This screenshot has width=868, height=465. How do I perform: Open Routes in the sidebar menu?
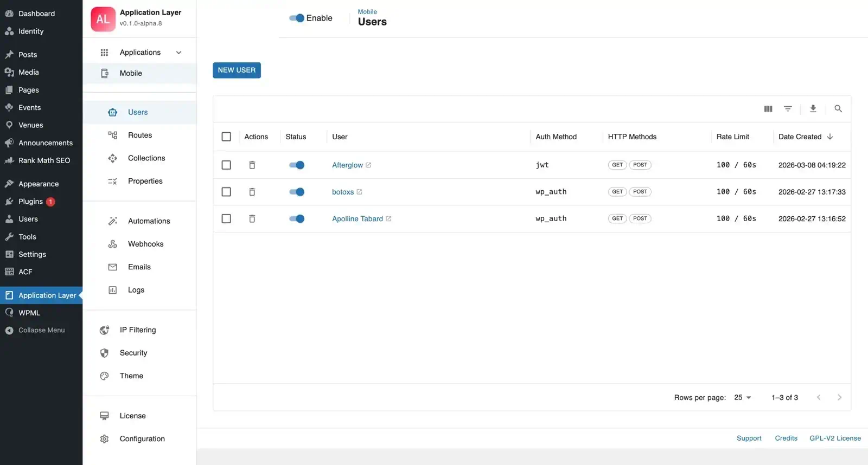pos(139,135)
